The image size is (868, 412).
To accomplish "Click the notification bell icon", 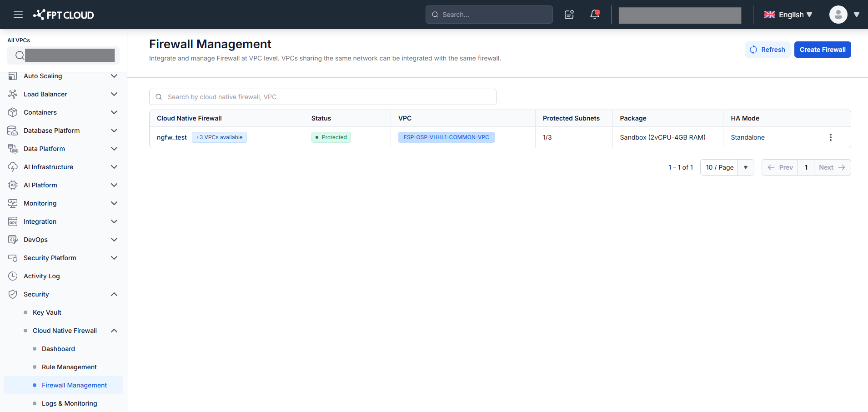I will (x=595, y=15).
